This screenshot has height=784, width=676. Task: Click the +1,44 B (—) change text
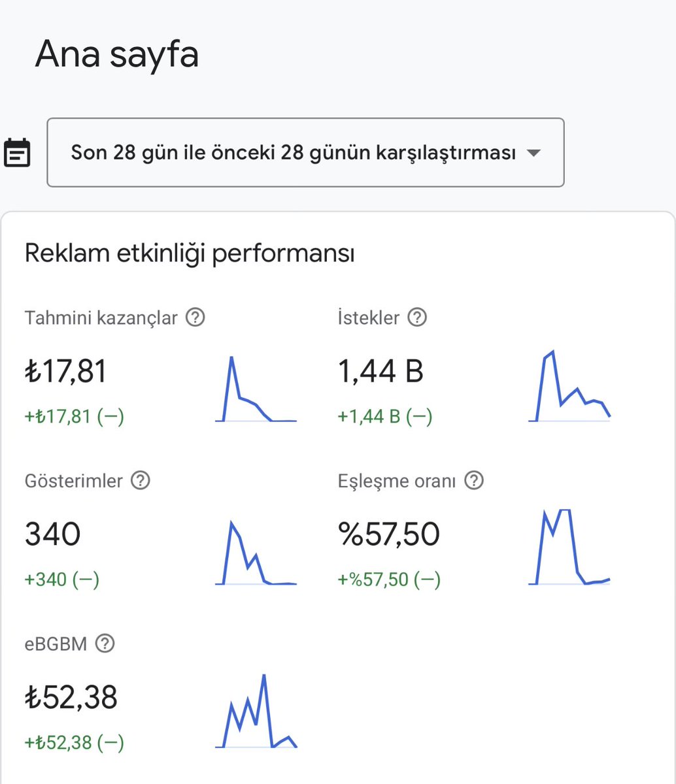(x=385, y=416)
